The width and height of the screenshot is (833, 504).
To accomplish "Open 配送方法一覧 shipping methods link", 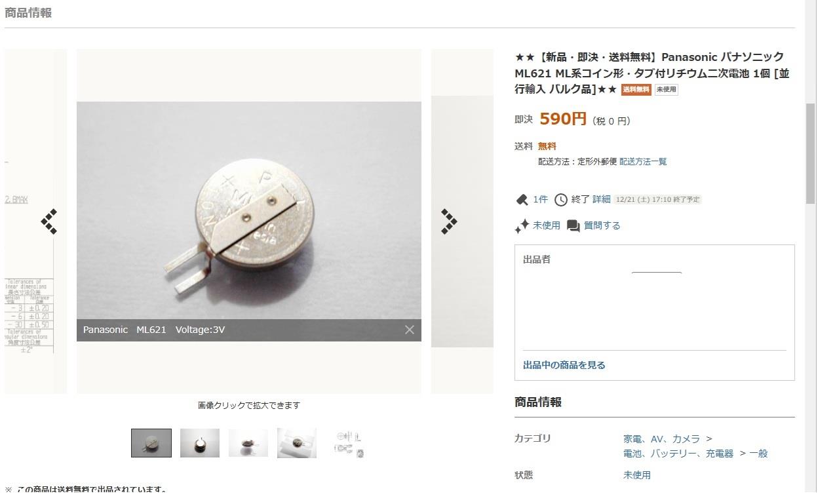I will click(643, 161).
